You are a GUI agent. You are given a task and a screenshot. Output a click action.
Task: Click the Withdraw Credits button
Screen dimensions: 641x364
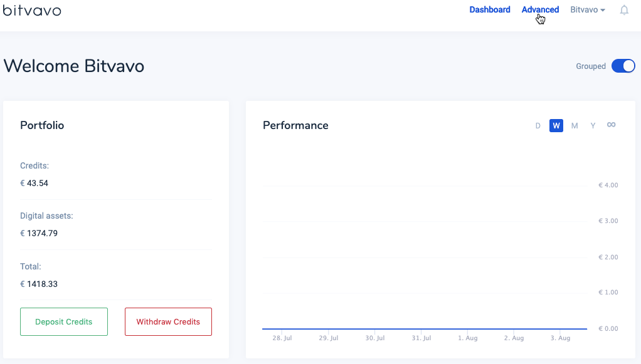pos(168,321)
